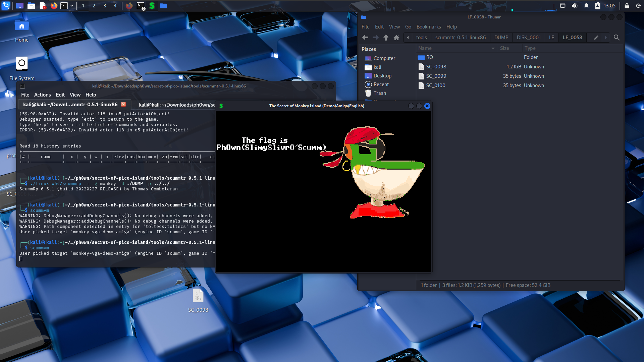The image size is (644, 362).
Task: Click the Thunar parent folder up arrow
Action: tap(386, 38)
